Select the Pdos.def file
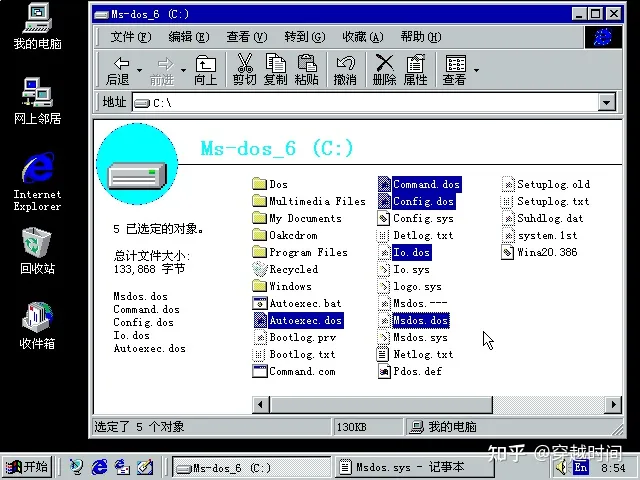The height and width of the screenshot is (480, 640). [410, 371]
